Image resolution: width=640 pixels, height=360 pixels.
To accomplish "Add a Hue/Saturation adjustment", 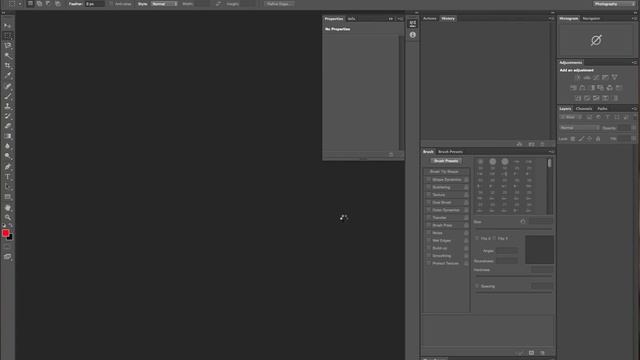I will click(x=573, y=88).
